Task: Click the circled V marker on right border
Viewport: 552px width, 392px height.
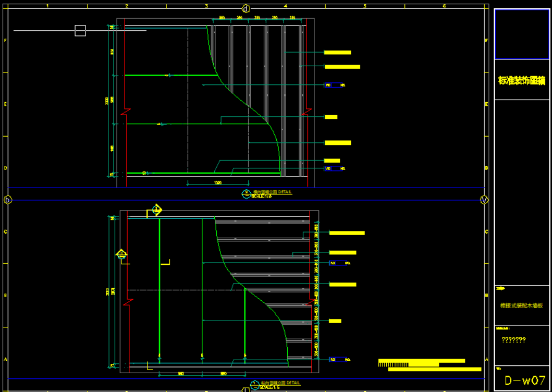Action: coord(484,200)
